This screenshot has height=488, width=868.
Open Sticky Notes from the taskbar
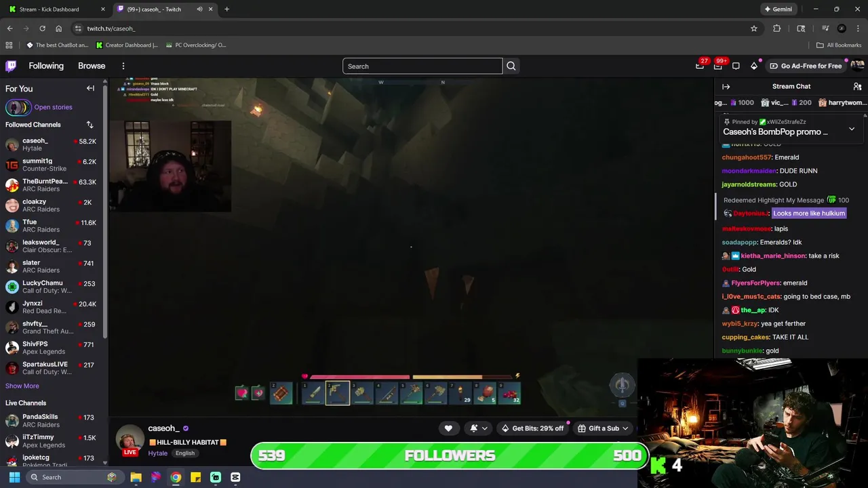[195, 477]
